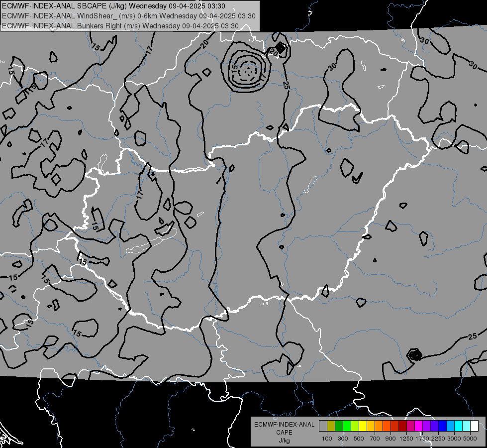Select the gray swatch in CAPE legend
This screenshot has height=448, width=487.
coord(323,426)
